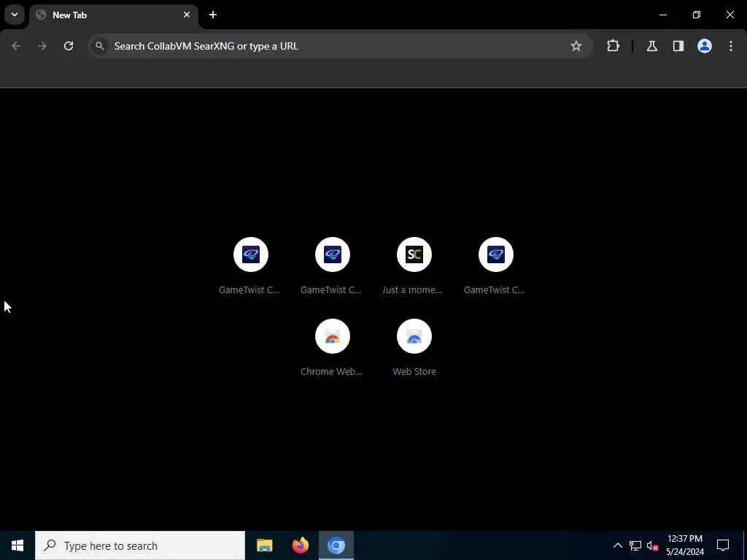Screen dimensions: 747x560
Task: Click the muted volume tray icon
Action: pos(653,545)
